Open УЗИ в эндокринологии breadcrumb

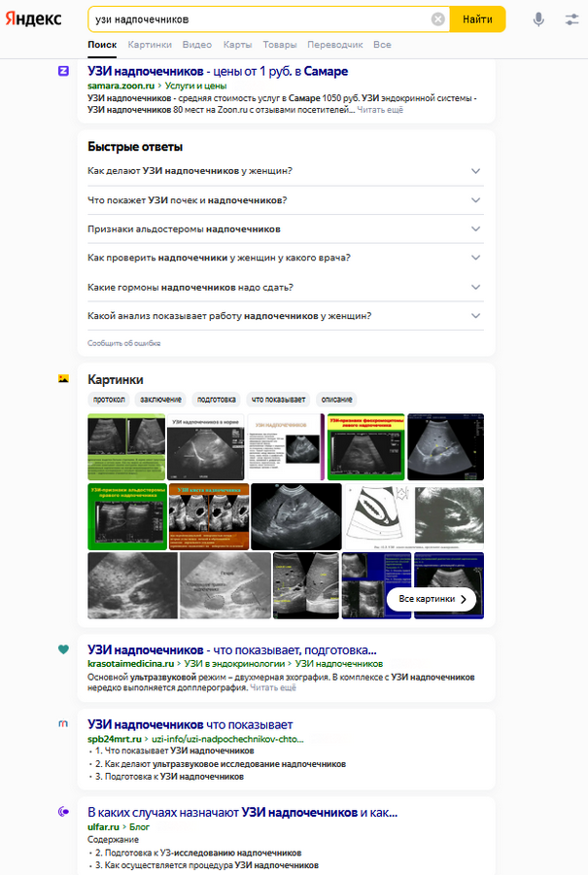pyautogui.click(x=235, y=664)
